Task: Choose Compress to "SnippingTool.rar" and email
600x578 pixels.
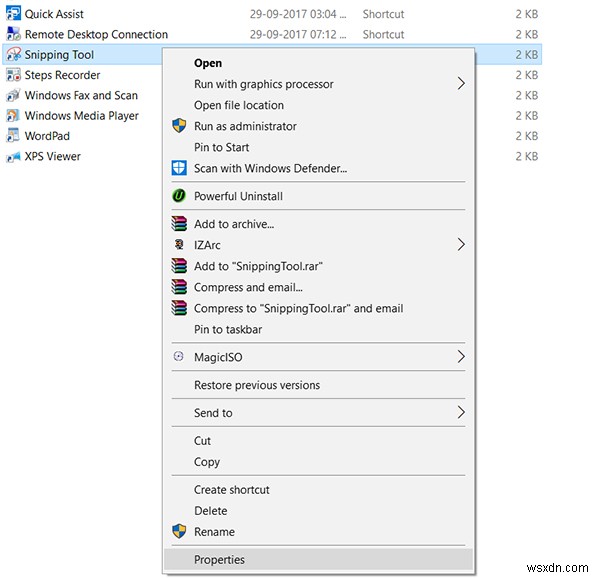Action: point(318,308)
